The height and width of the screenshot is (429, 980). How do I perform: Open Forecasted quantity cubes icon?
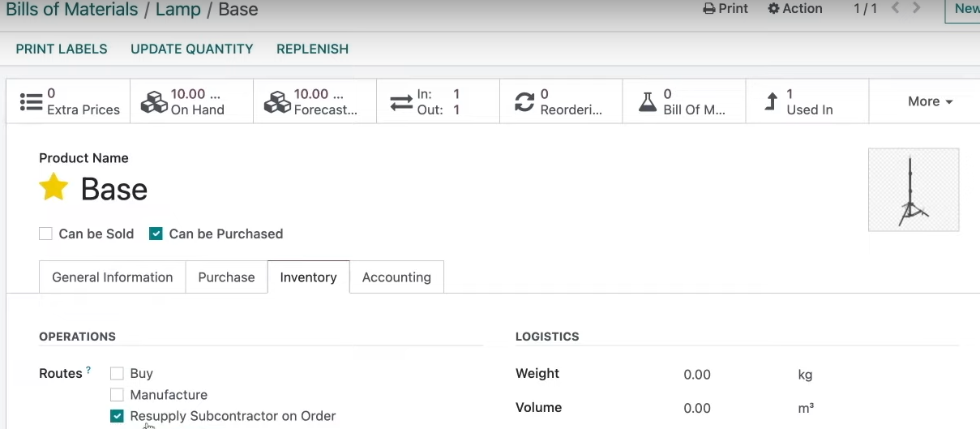(277, 102)
